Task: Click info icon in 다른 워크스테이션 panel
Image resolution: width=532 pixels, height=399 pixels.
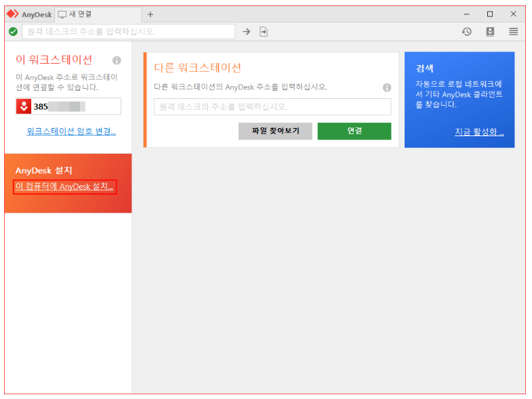Action: pos(387,87)
